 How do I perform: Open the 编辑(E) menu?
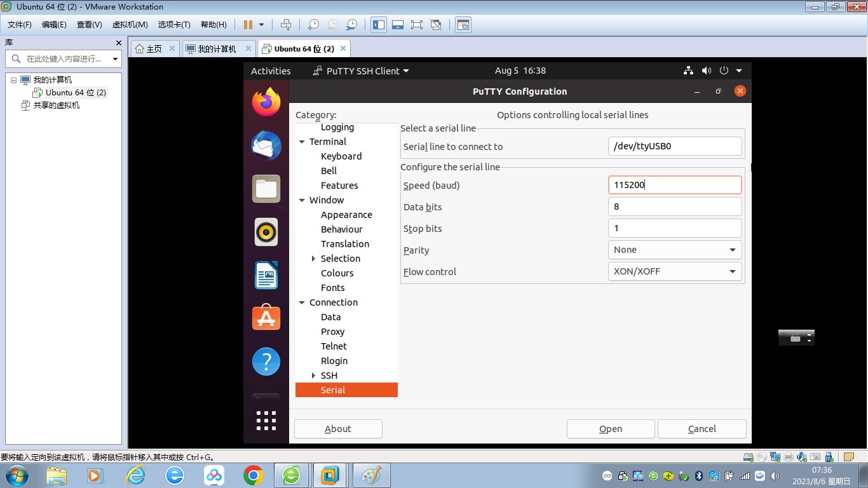[54, 25]
